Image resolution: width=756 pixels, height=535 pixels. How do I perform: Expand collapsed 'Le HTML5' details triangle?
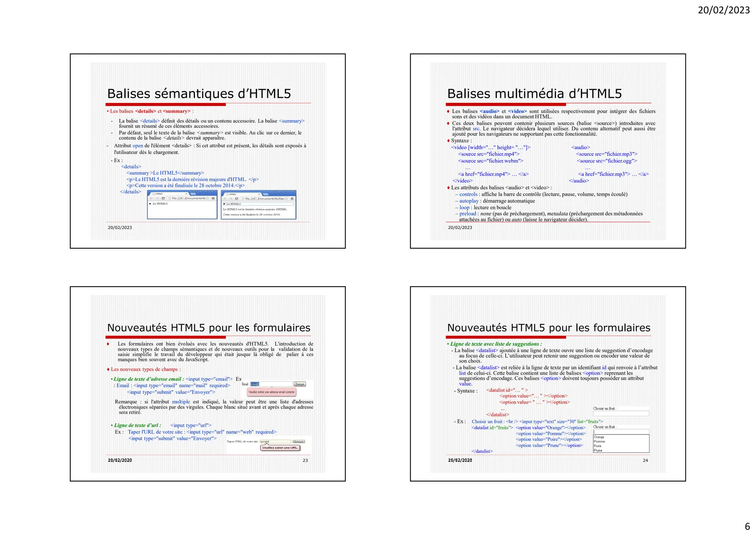coord(150,204)
